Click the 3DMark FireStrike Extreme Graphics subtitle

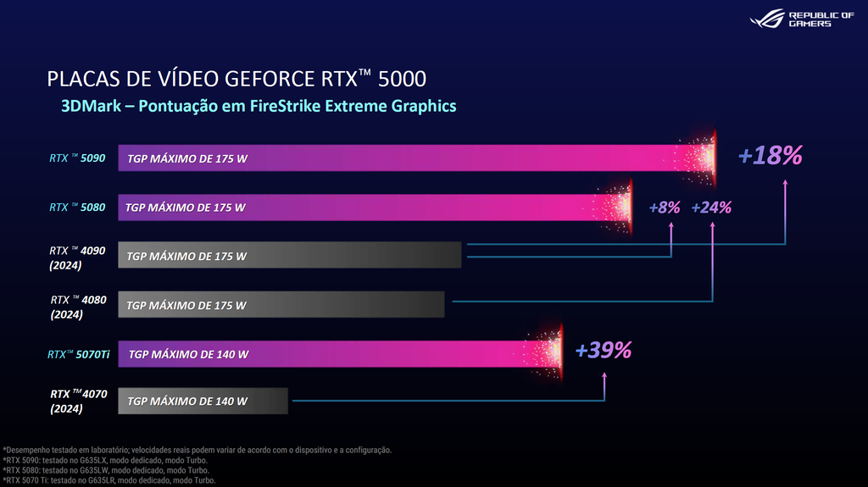[x=259, y=106]
